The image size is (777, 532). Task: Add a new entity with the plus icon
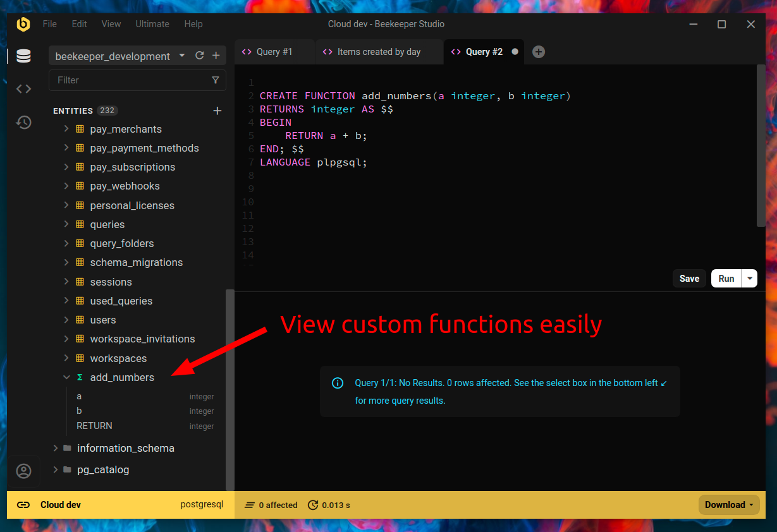217,111
